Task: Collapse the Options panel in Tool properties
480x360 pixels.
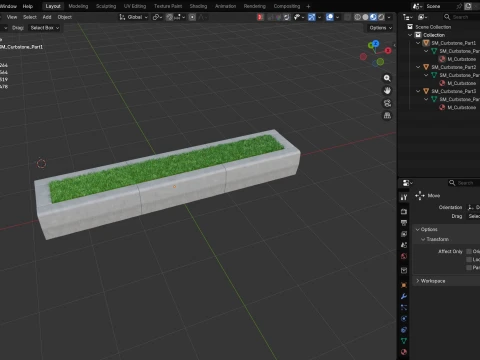Action: tap(417, 229)
